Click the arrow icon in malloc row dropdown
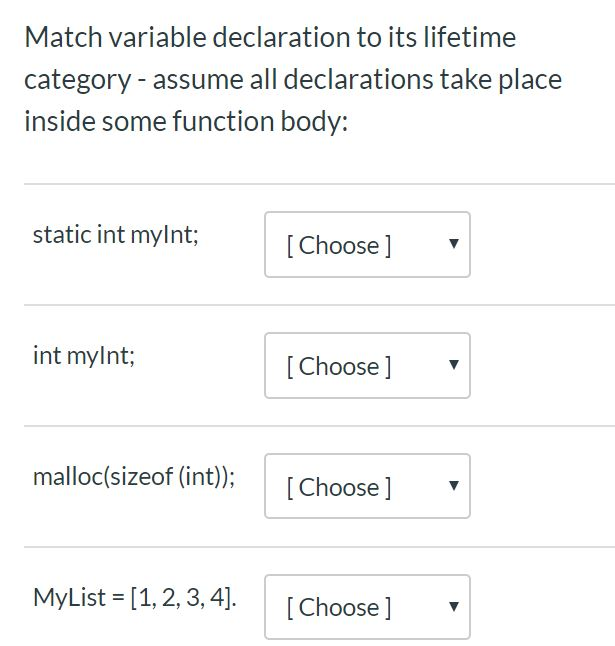Viewport: 615px width, 646px height. pyautogui.click(x=454, y=485)
